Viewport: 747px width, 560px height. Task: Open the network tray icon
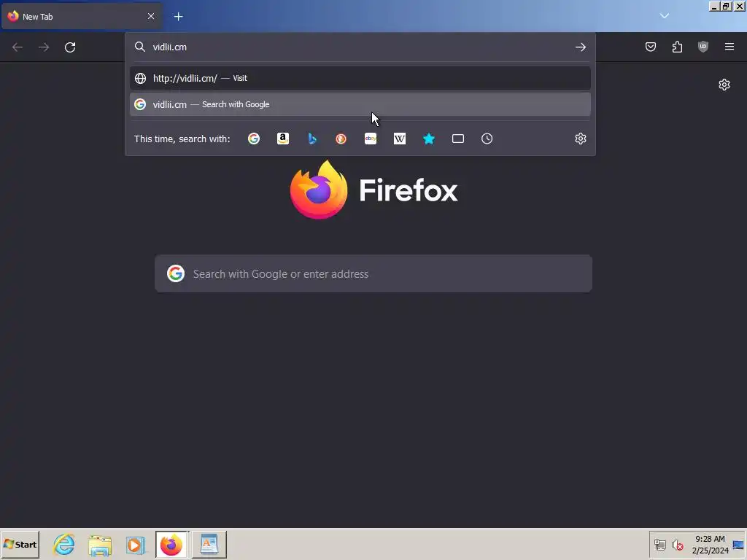[659, 544]
